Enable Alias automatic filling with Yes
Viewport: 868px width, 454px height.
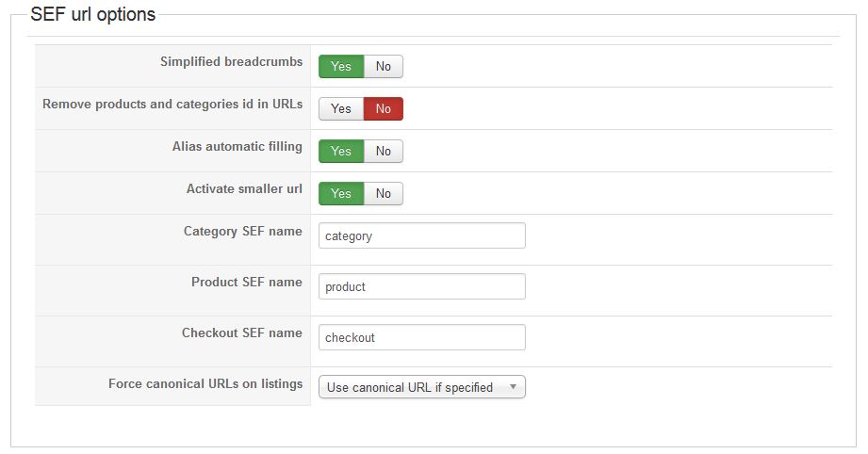point(341,152)
